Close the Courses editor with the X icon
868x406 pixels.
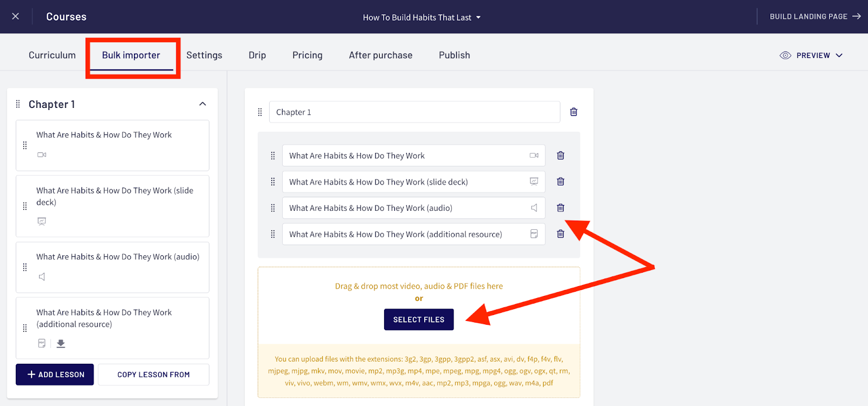(16, 16)
